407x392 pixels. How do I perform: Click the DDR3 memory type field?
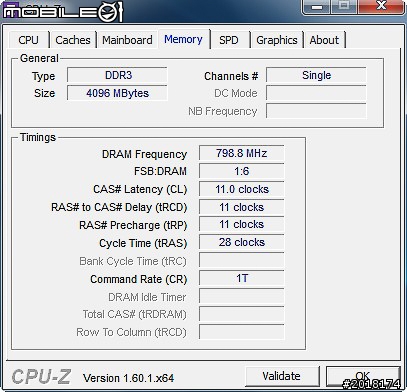pyautogui.click(x=117, y=75)
